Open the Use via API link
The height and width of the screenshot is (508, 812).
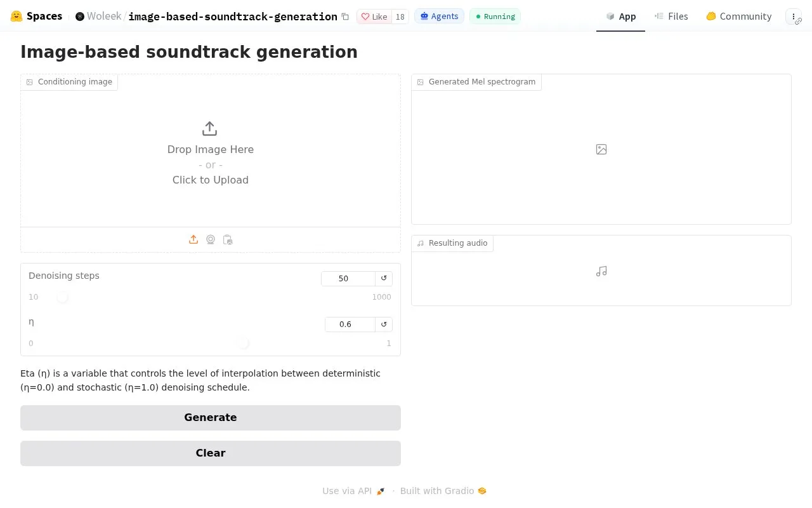tap(353, 491)
